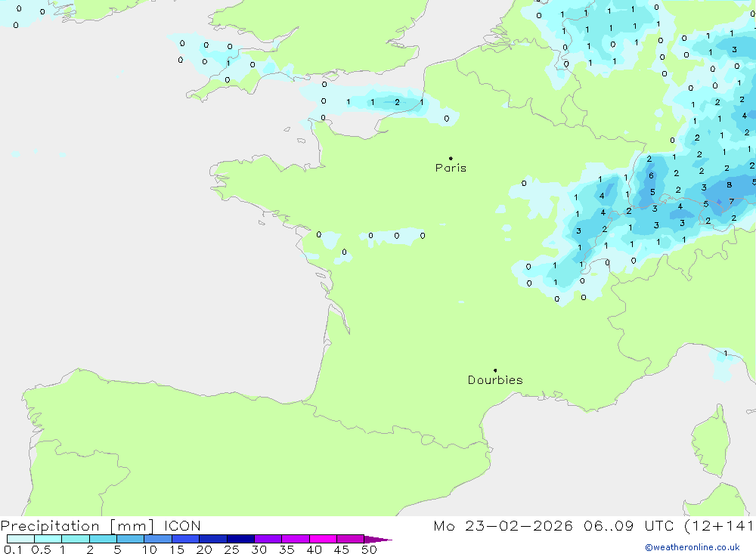The width and height of the screenshot is (756, 554).
Task: Click the forecast date Mo 23-02-2026 text
Action: [503, 526]
